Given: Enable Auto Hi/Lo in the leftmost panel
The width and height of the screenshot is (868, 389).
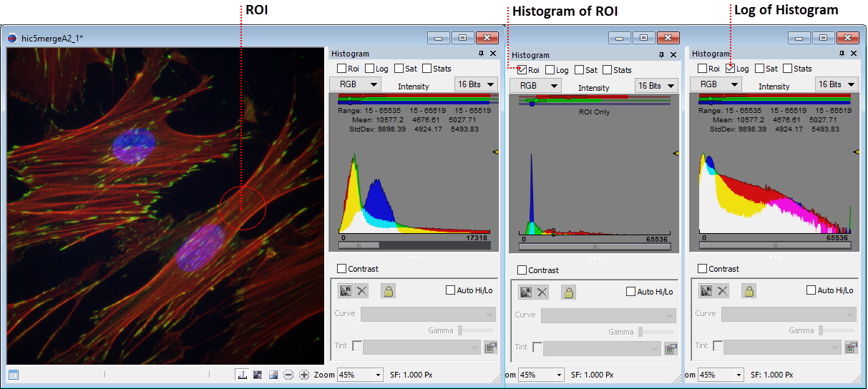Looking at the screenshot, I should coord(450,290).
